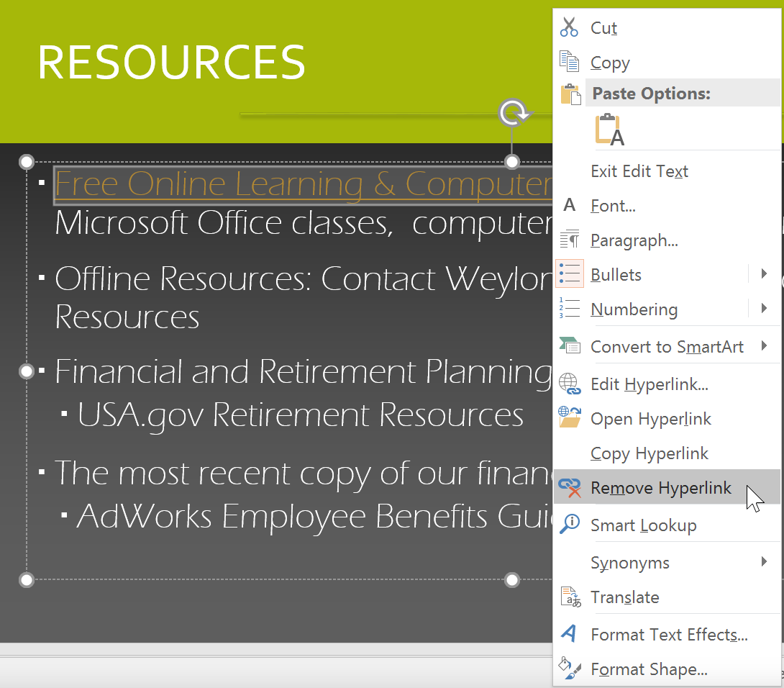Toggle the Bullets list icon
The image size is (784, 688).
[x=569, y=274]
